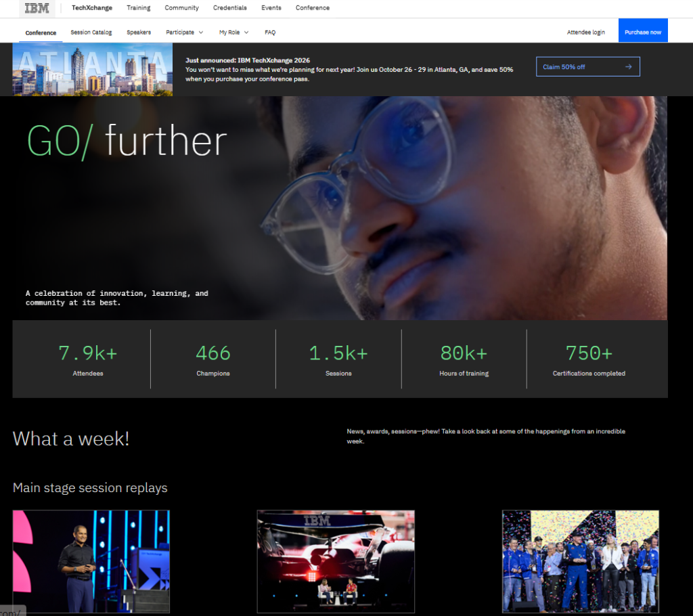Open the Training menu item
Viewport: 693px width, 616px height.
tap(138, 8)
